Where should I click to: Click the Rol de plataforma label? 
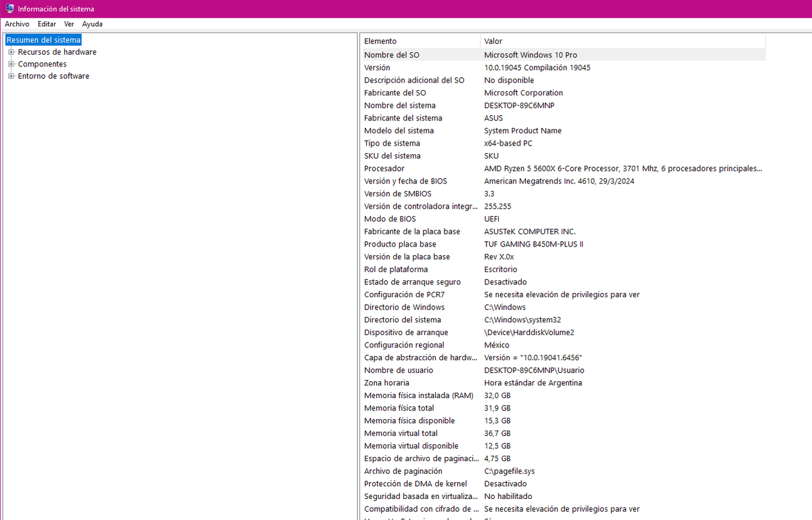click(396, 269)
